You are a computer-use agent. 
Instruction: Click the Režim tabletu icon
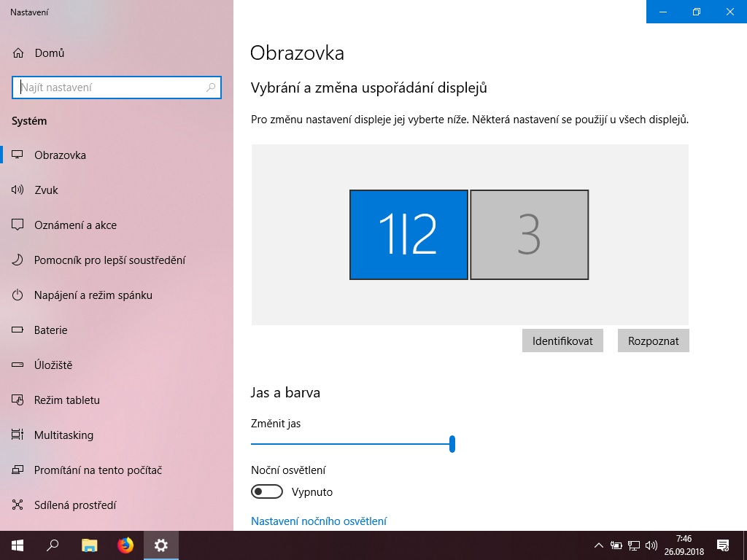click(18, 400)
